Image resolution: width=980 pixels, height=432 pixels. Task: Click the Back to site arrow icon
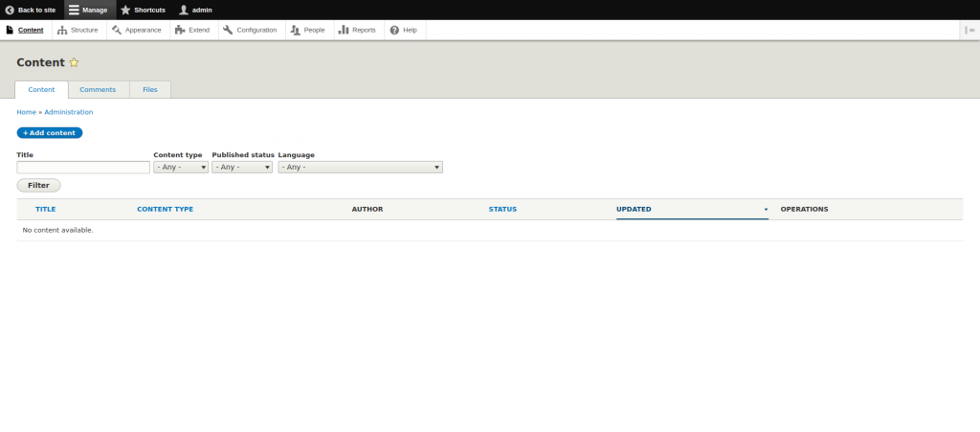10,10
